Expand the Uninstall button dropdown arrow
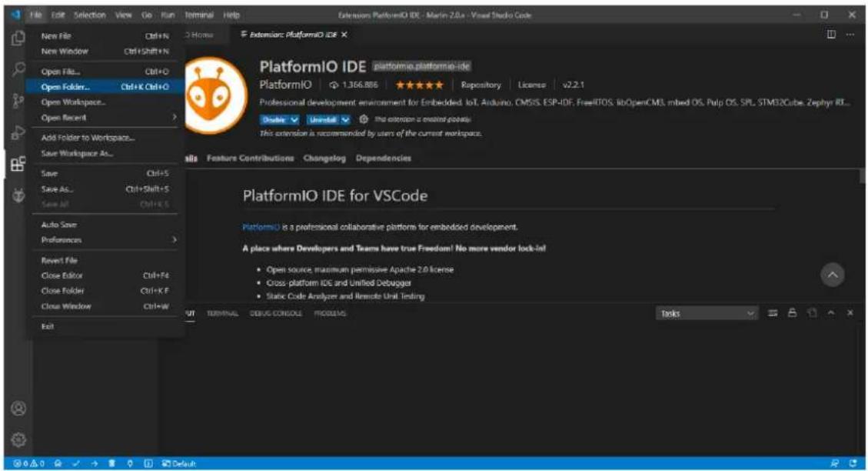This screenshot has width=868, height=471. (x=345, y=120)
